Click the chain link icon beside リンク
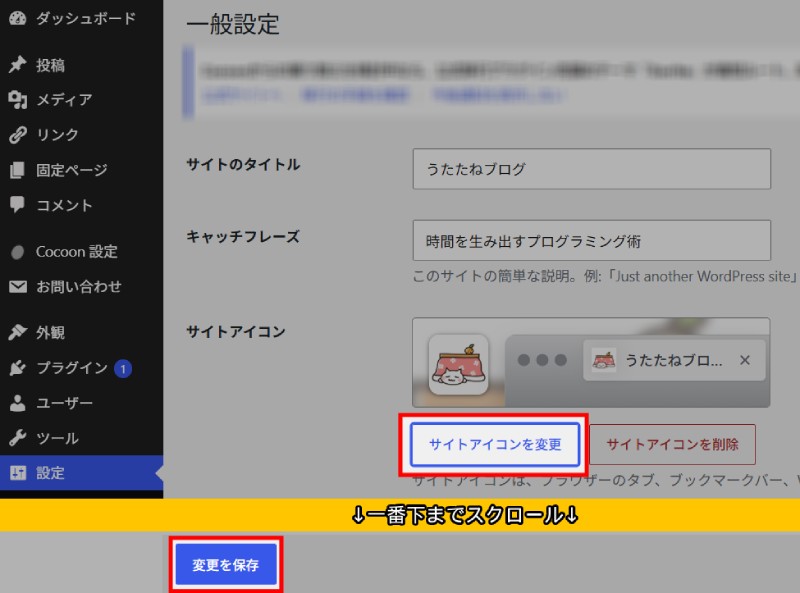The image size is (800, 593). pos(17,135)
